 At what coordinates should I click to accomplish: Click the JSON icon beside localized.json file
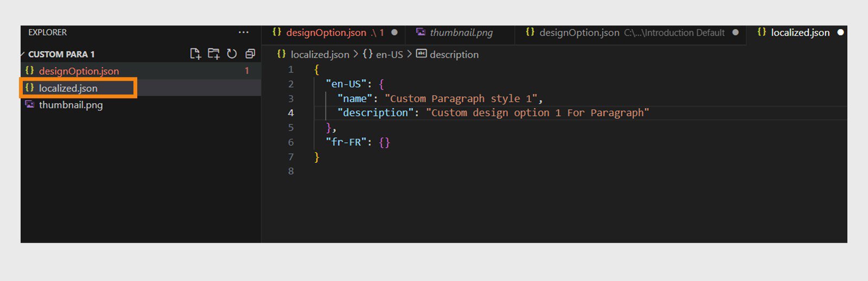pos(30,87)
